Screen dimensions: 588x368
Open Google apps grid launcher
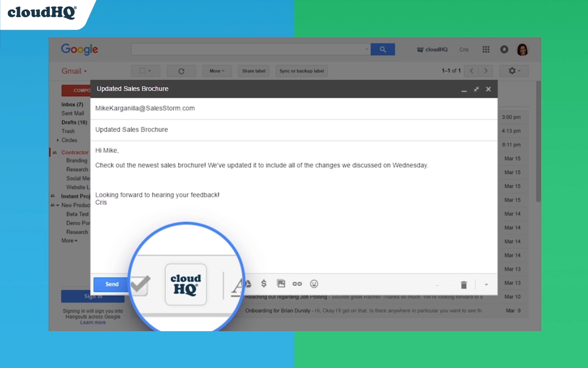tap(486, 49)
